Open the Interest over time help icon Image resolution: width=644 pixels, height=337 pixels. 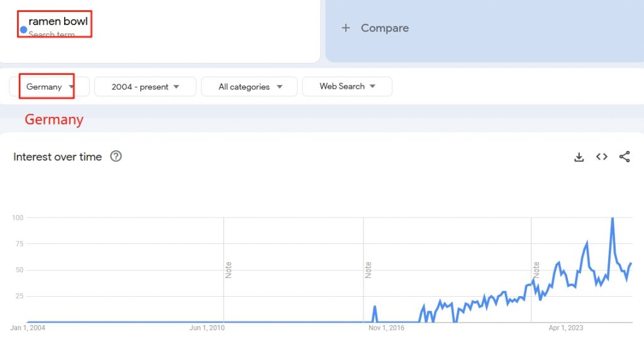point(116,157)
